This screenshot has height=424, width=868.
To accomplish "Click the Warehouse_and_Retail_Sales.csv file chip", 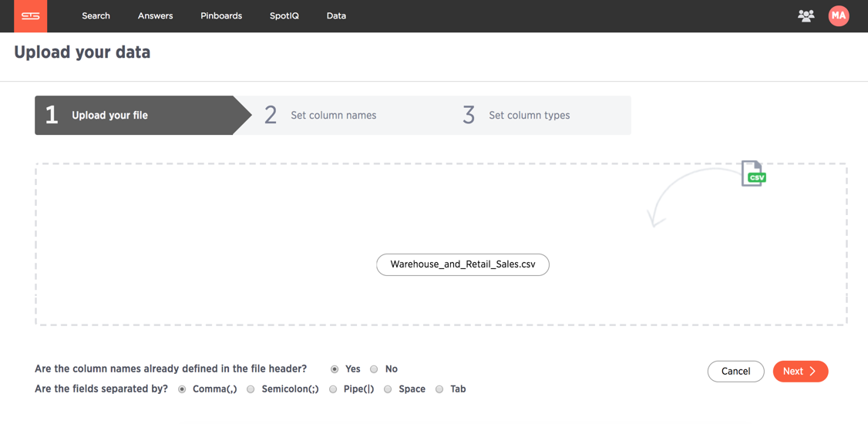I will [463, 264].
